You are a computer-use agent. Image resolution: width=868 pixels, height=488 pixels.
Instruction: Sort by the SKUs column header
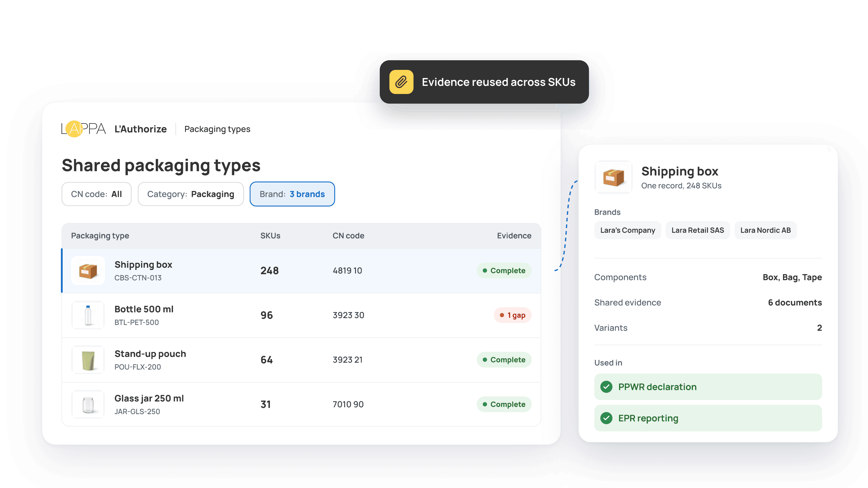(x=270, y=235)
